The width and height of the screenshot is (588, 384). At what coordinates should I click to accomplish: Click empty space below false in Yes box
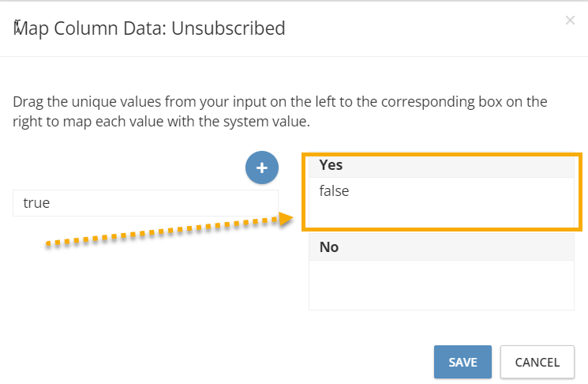441,214
